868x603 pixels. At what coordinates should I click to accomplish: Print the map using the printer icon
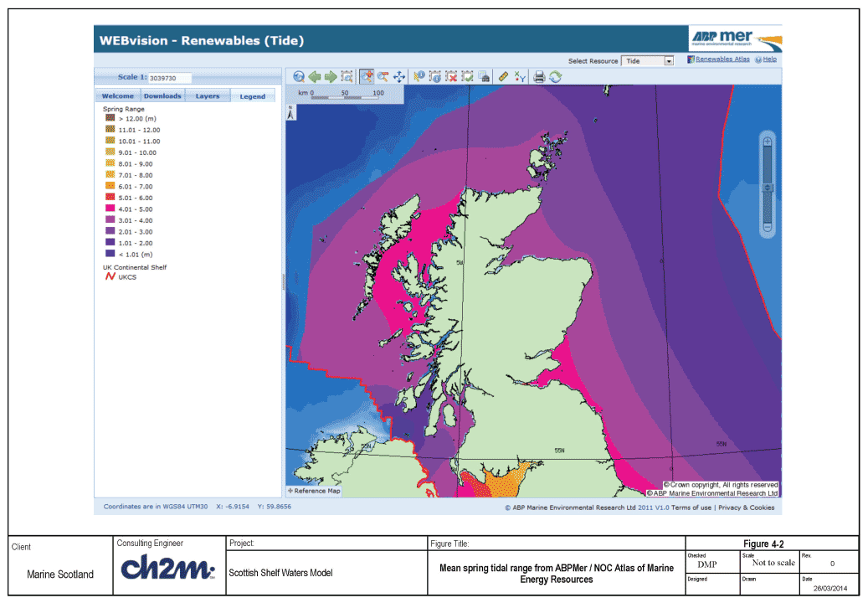(x=539, y=77)
